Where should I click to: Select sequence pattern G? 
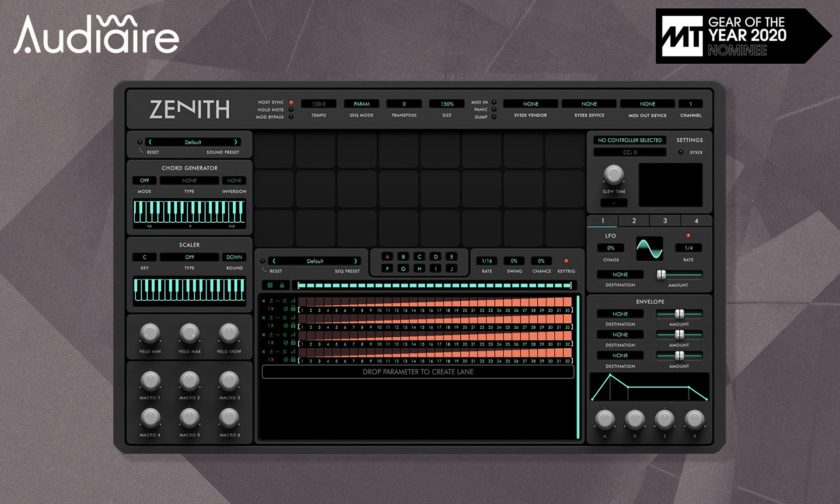[403, 269]
